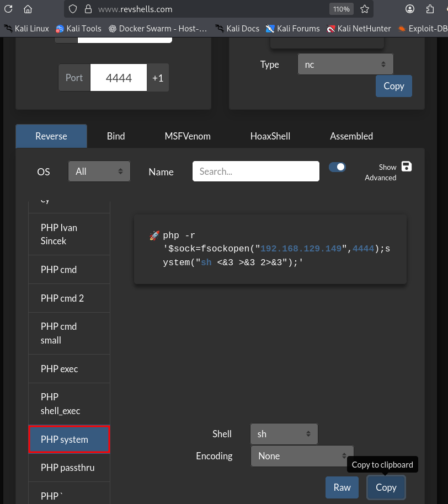Reload the page with the refresh icon
Viewport: 448px width, 504px height.
click(x=9, y=9)
